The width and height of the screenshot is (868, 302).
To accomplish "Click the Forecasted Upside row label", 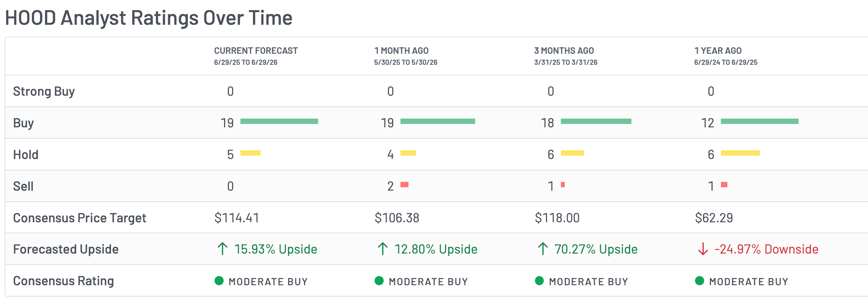I will point(66,249).
